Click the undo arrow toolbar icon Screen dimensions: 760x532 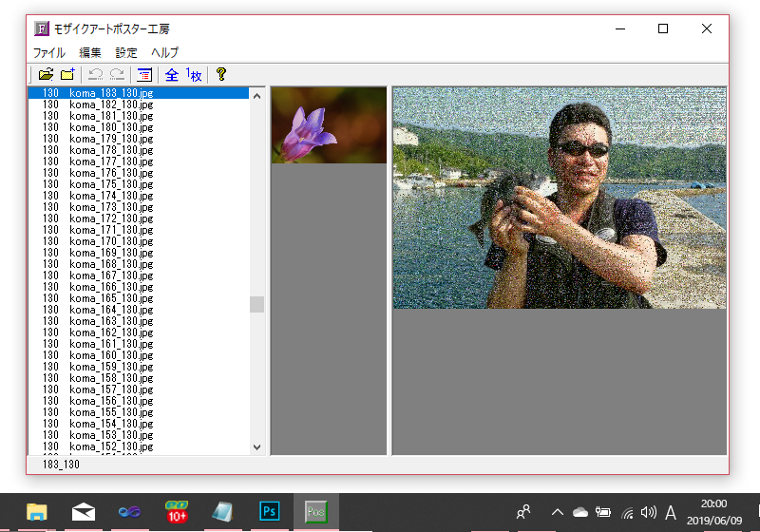[x=95, y=74]
